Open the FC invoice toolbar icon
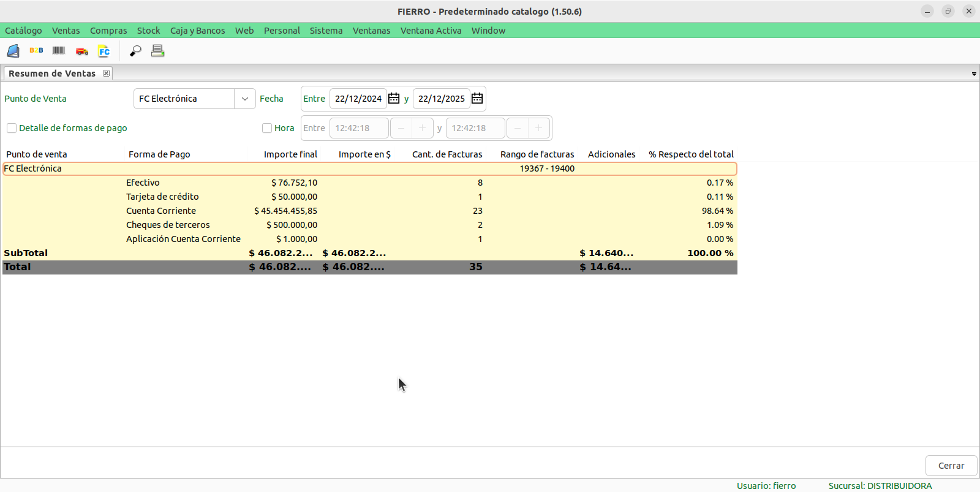980x492 pixels. coord(104,51)
